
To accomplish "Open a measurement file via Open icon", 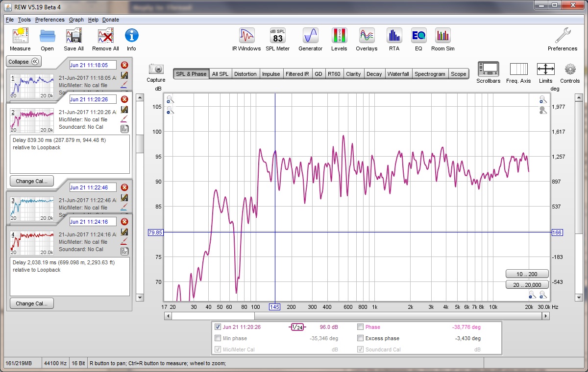I will click(x=47, y=36).
